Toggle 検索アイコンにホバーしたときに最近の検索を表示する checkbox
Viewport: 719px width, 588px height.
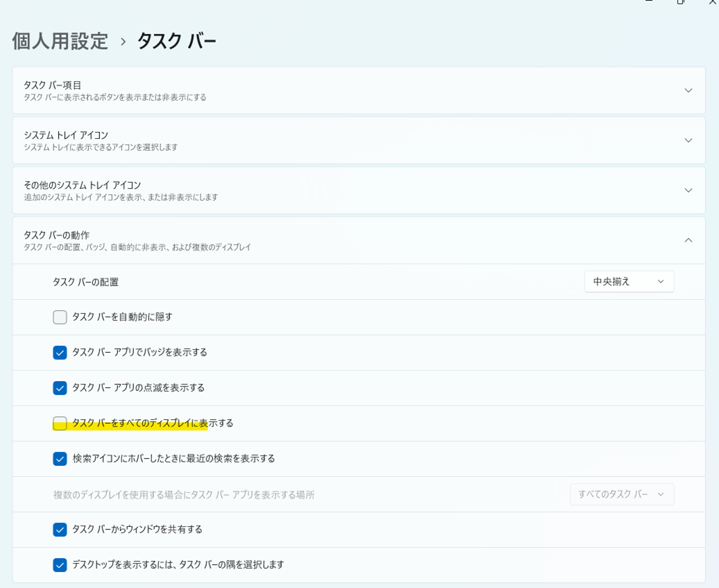pos(60,459)
